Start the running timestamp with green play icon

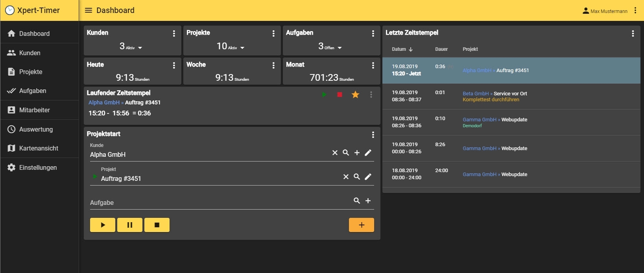coord(324,95)
